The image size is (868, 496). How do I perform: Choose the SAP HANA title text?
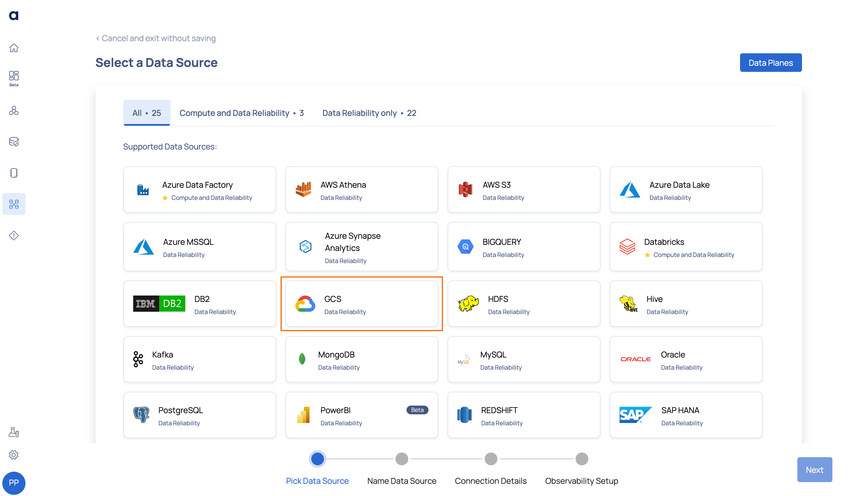pyautogui.click(x=680, y=410)
